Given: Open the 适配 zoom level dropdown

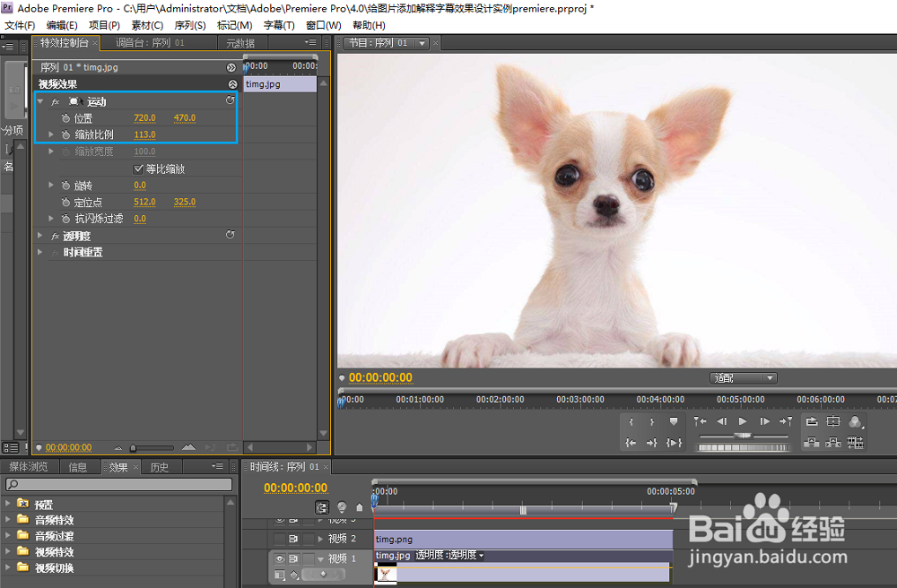Looking at the screenshot, I should (743, 378).
